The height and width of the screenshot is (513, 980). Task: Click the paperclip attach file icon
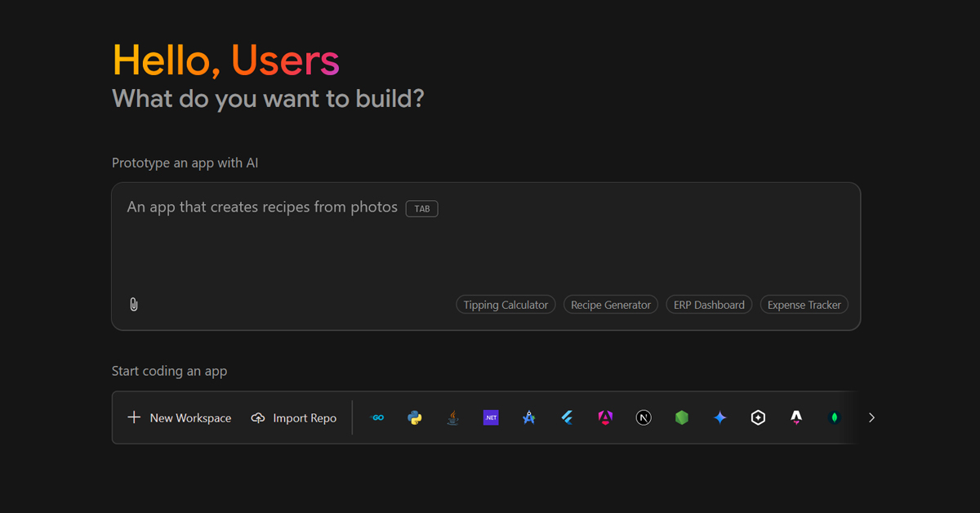(134, 305)
